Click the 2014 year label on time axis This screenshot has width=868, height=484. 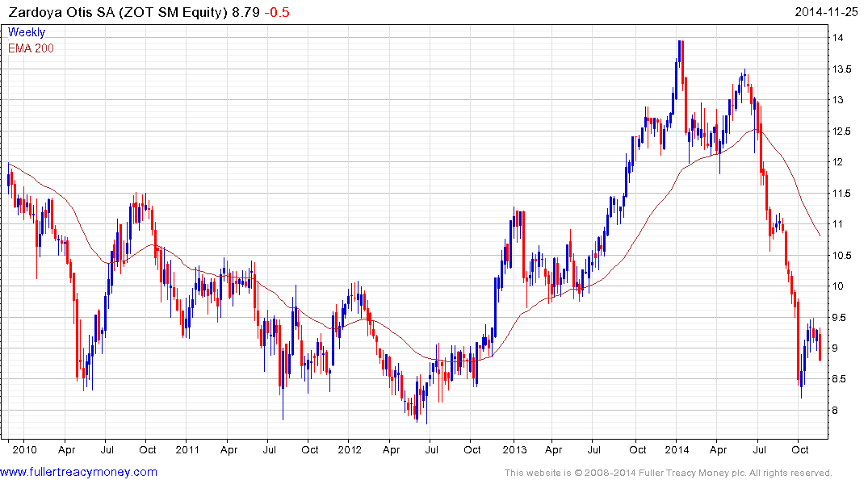point(677,449)
